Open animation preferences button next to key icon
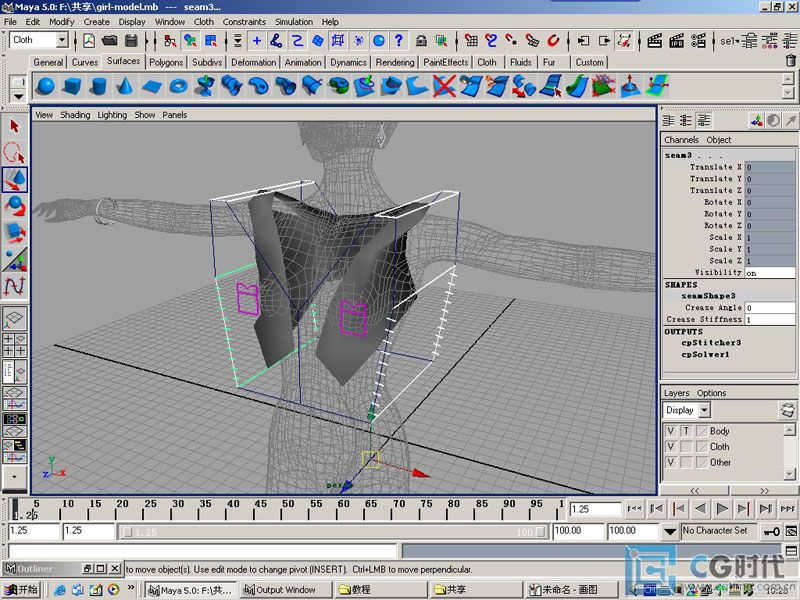Image resolution: width=800 pixels, height=600 pixels. pyautogui.click(x=791, y=531)
